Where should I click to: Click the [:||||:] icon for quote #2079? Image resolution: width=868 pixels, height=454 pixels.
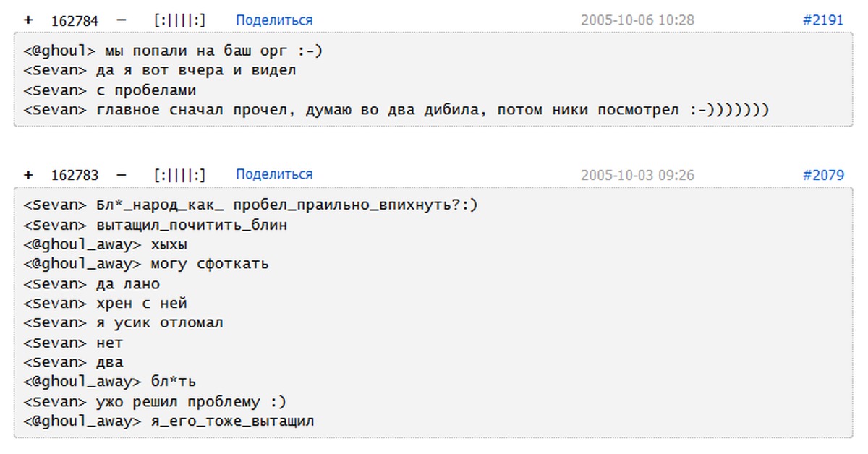tap(179, 175)
